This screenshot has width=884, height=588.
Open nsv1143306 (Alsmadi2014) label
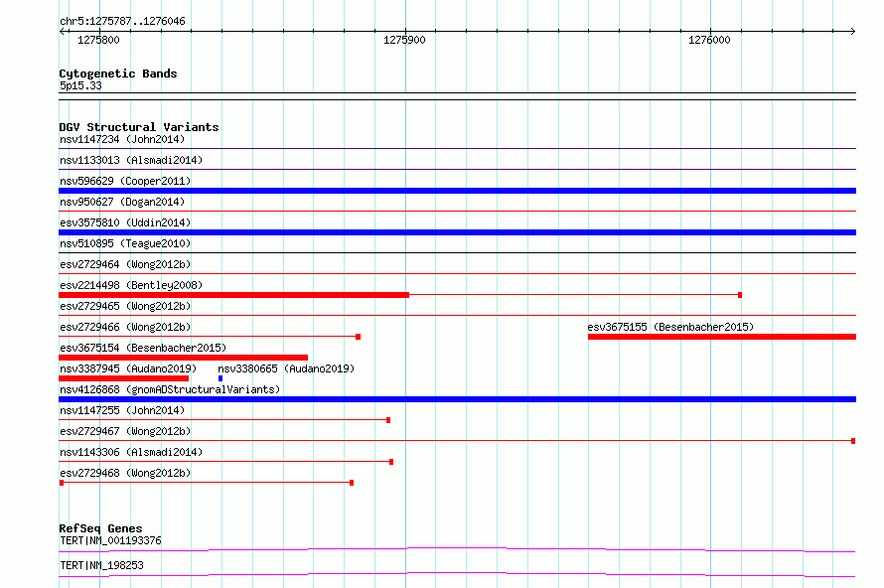tap(131, 452)
